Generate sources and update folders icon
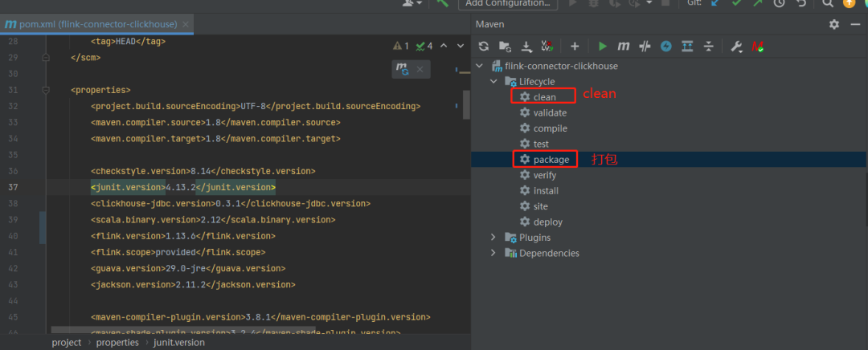The height and width of the screenshot is (350, 868). pos(504,47)
